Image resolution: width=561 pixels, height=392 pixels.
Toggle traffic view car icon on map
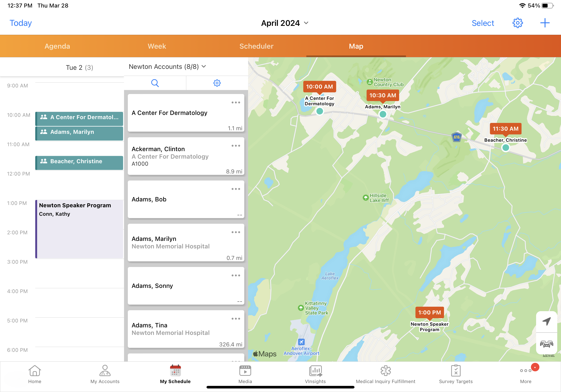click(x=546, y=344)
